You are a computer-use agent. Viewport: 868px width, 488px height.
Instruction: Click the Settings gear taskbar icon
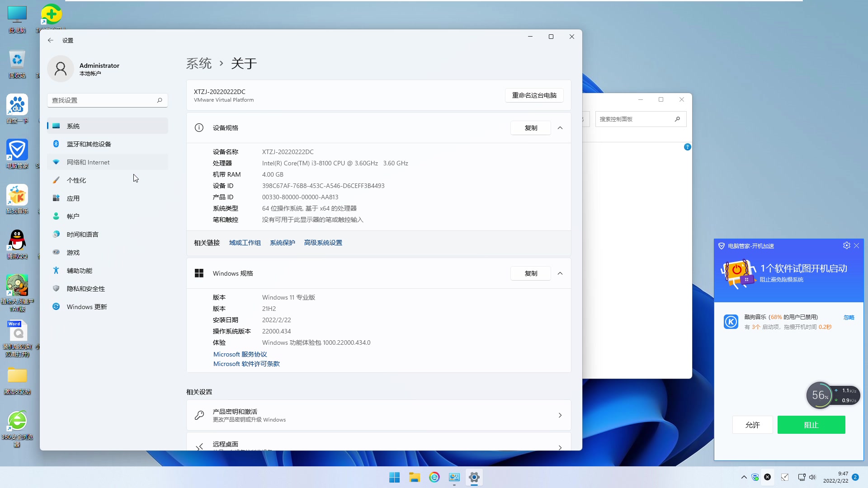coord(474,477)
